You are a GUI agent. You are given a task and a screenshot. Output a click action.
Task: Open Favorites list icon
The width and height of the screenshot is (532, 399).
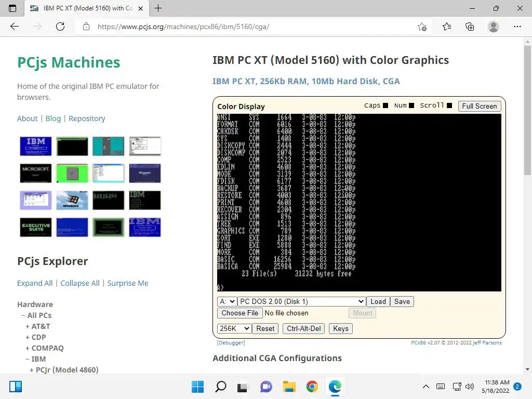click(446, 26)
